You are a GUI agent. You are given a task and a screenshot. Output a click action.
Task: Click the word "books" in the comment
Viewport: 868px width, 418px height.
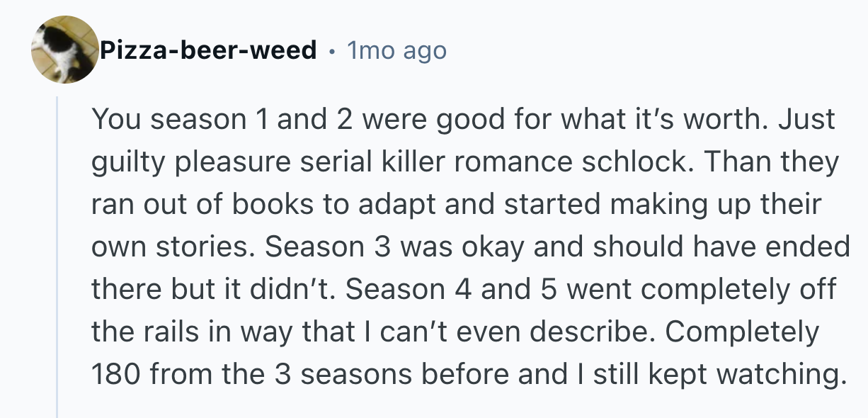(x=272, y=205)
